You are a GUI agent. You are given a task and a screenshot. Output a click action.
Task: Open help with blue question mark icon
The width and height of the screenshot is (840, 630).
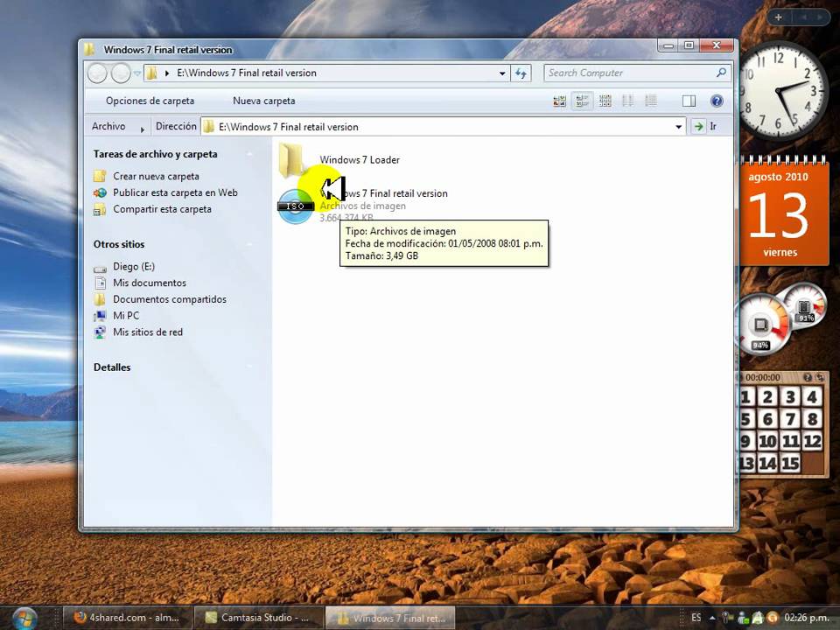pos(717,101)
